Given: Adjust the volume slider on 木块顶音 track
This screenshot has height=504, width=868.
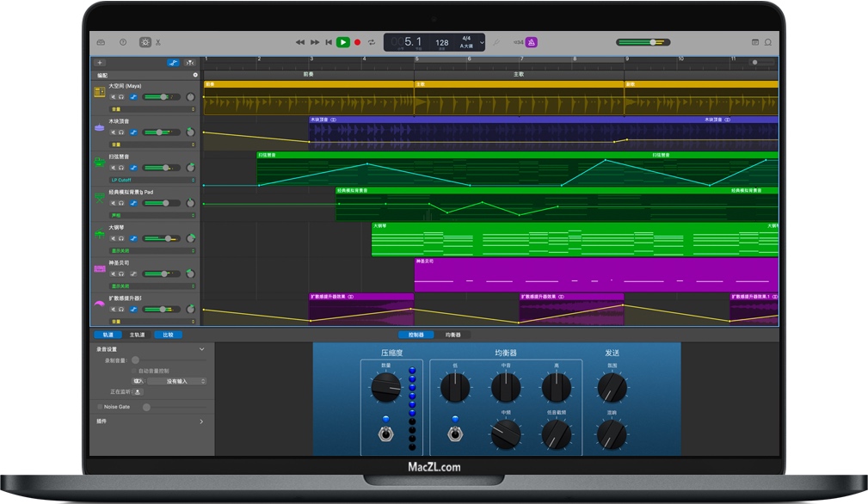Looking at the screenshot, I should 159,132.
